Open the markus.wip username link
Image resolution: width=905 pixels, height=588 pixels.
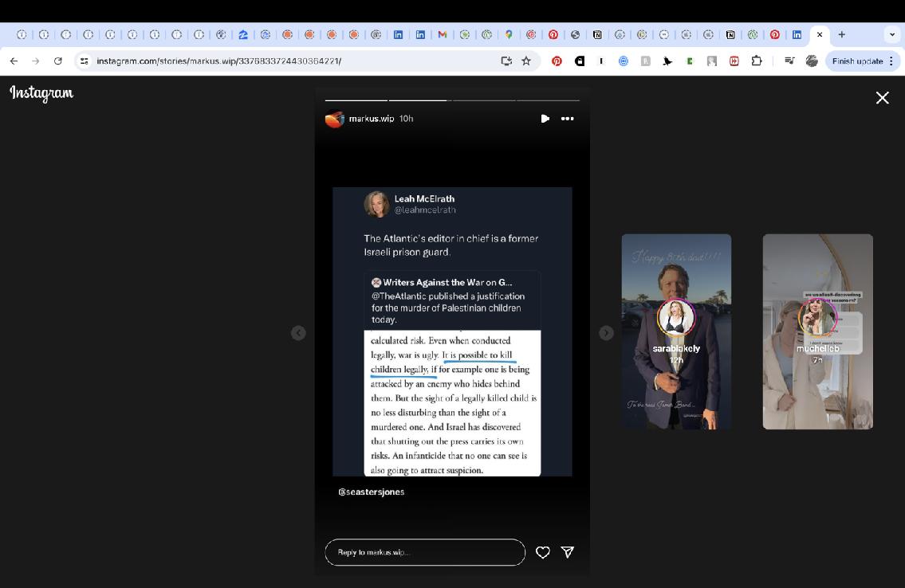tap(372, 119)
